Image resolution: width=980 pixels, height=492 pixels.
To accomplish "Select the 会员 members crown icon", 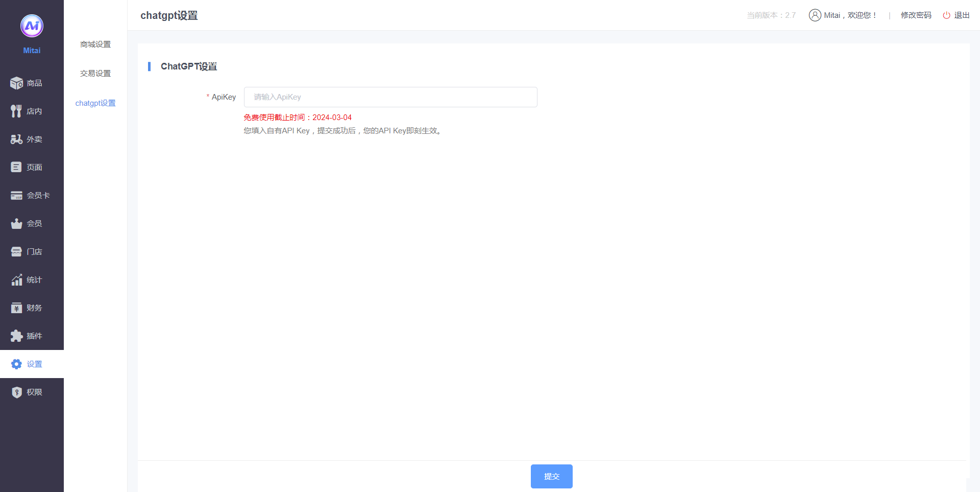I will 16,223.
